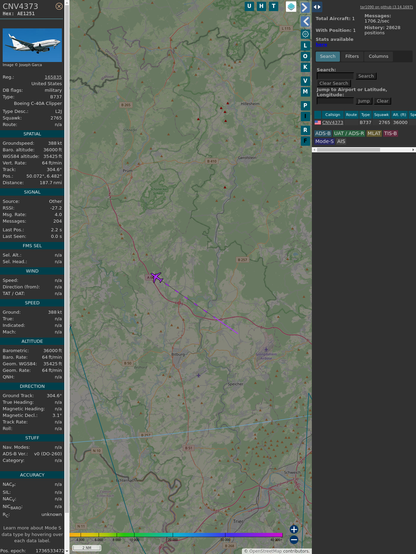Switch to the Filters tab
Screen dimensions: 416x554
352,56
